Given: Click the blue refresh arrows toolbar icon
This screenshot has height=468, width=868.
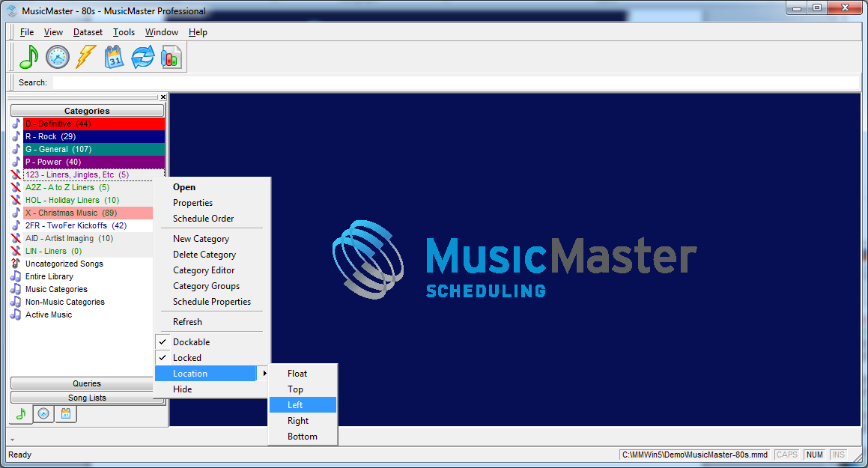Looking at the screenshot, I should tap(142, 57).
